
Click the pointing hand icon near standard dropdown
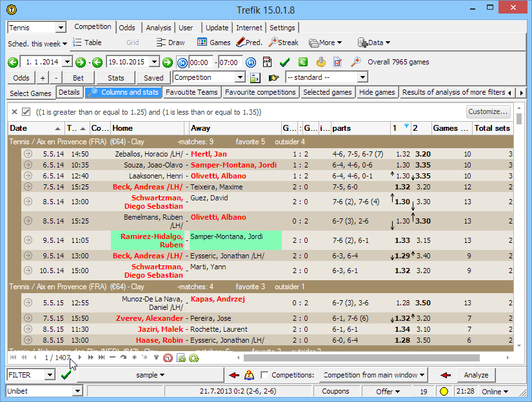[273, 77]
